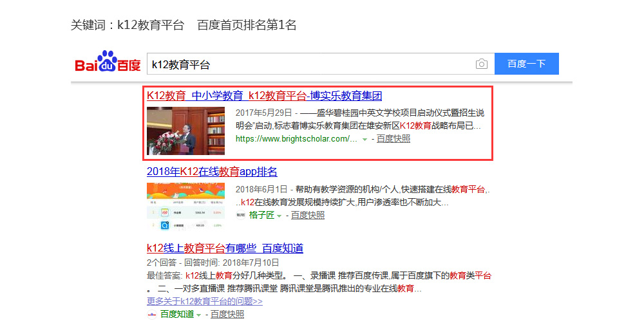Image resolution: width=644 pixels, height=323 pixels.
Task: Open k12线上教育平台有哪些 百度知道 title
Action: [x=225, y=248]
